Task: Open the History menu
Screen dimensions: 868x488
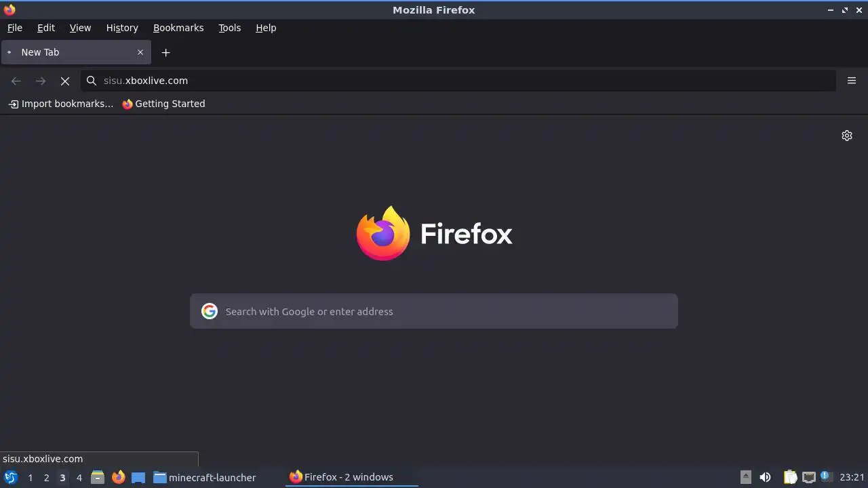Action: [x=122, y=28]
